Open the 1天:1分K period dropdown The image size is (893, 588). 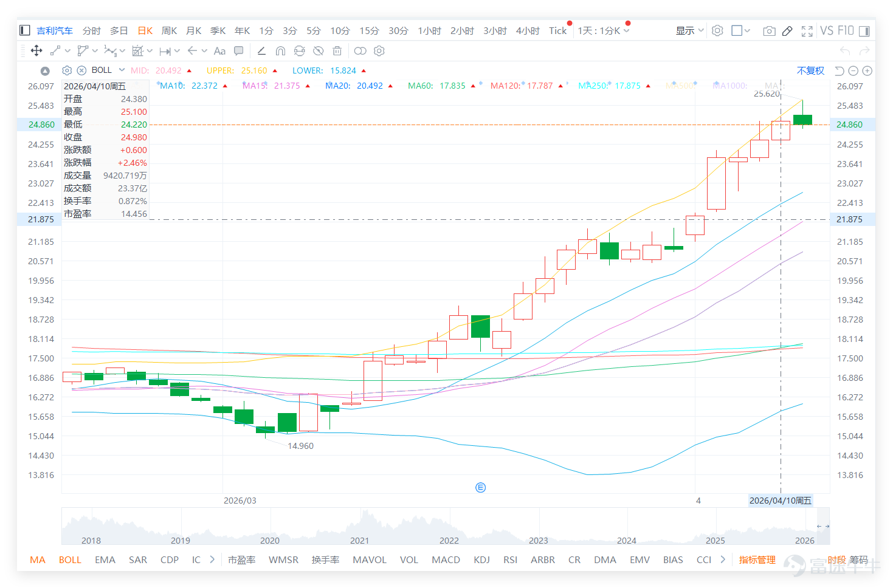[x=604, y=30]
